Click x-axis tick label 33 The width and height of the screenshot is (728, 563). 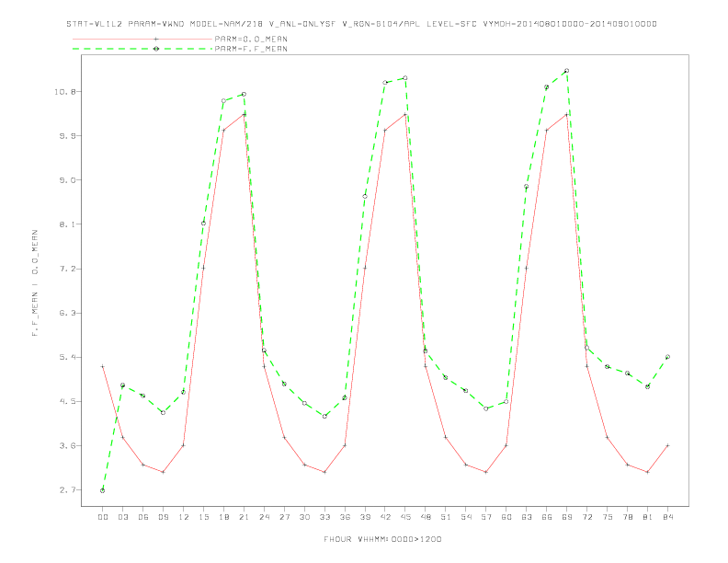point(324,517)
